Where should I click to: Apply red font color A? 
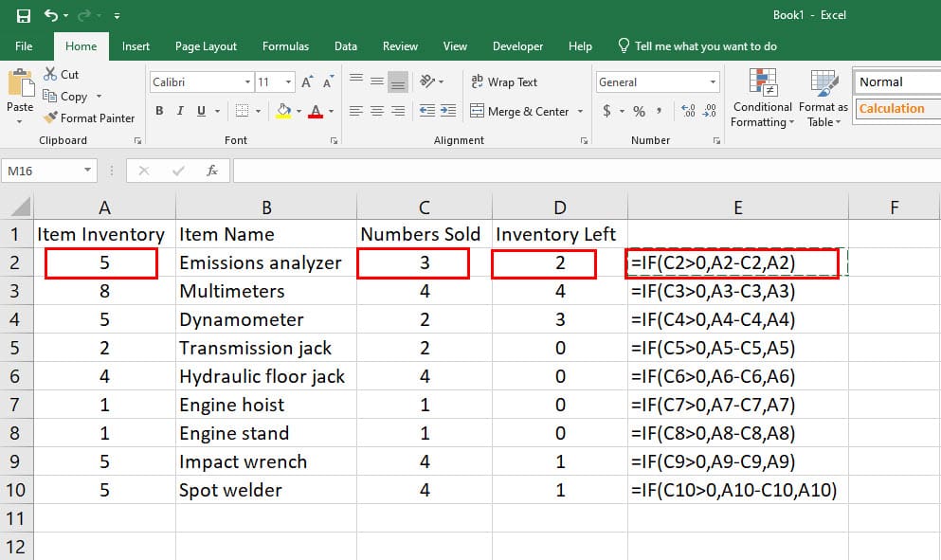[316, 111]
